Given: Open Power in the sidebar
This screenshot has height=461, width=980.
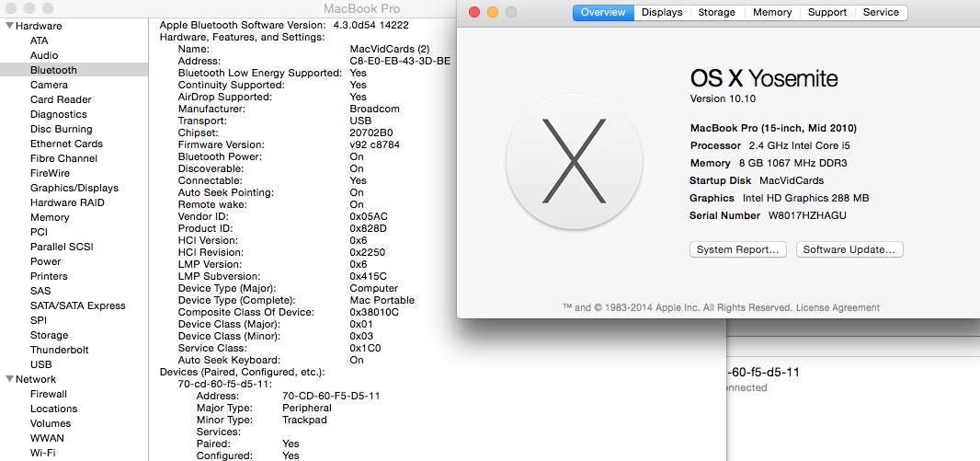Looking at the screenshot, I should pos(46,261).
